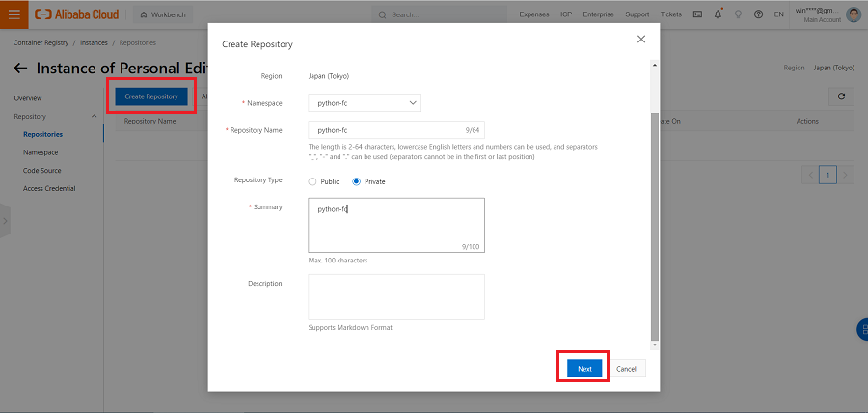
Task: Click the help question mark icon
Action: tap(759, 14)
